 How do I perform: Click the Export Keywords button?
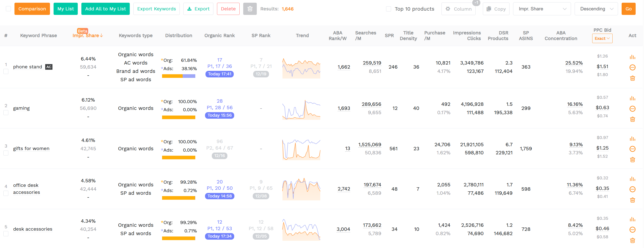[x=156, y=9]
